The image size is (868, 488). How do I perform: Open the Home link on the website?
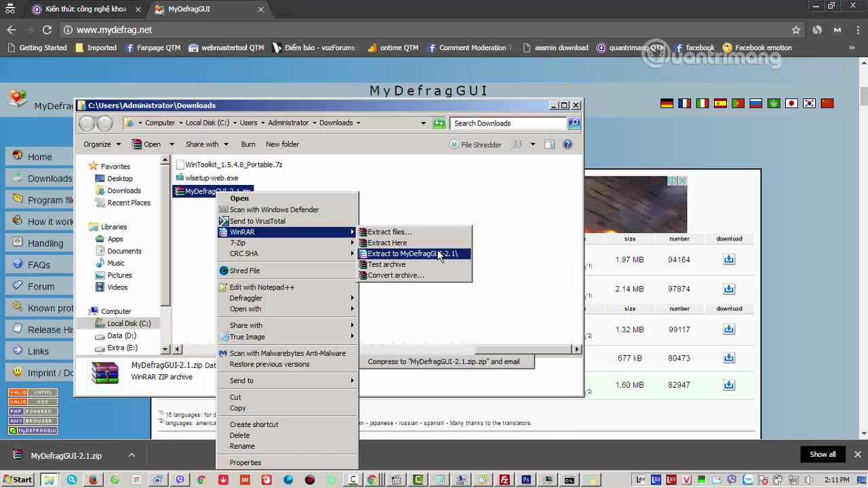click(40, 157)
